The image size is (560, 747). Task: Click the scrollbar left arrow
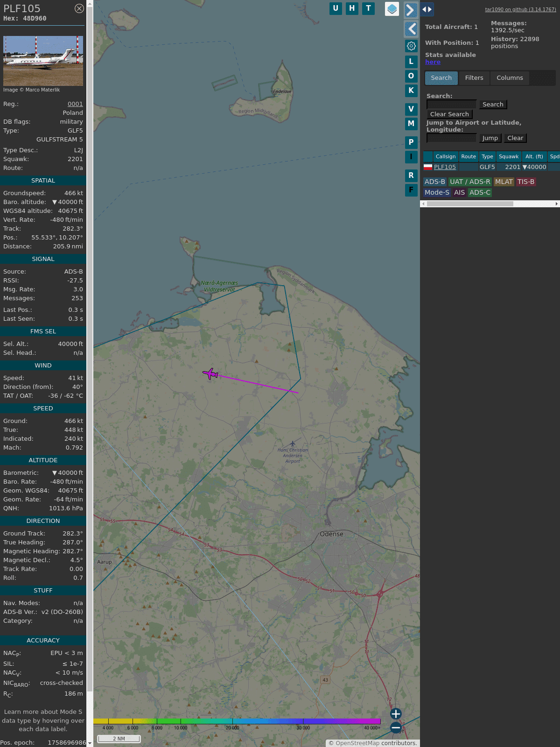coord(423,204)
